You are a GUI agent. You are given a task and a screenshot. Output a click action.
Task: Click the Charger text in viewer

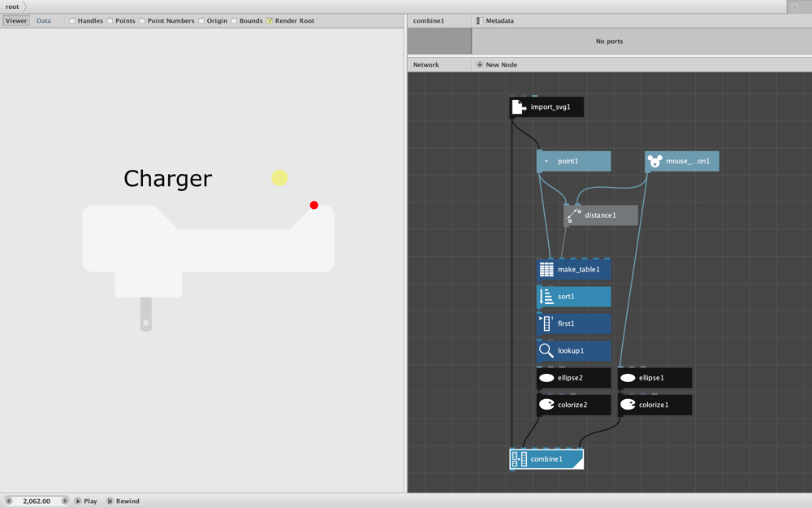tap(168, 179)
